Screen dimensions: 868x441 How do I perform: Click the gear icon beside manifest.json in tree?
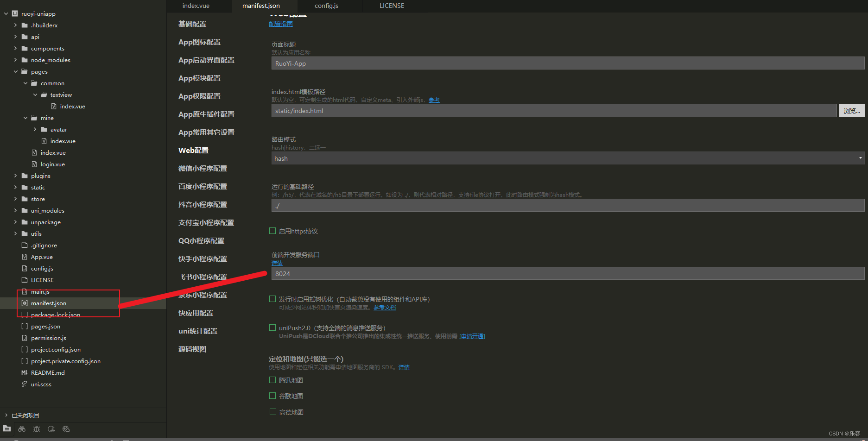click(25, 303)
